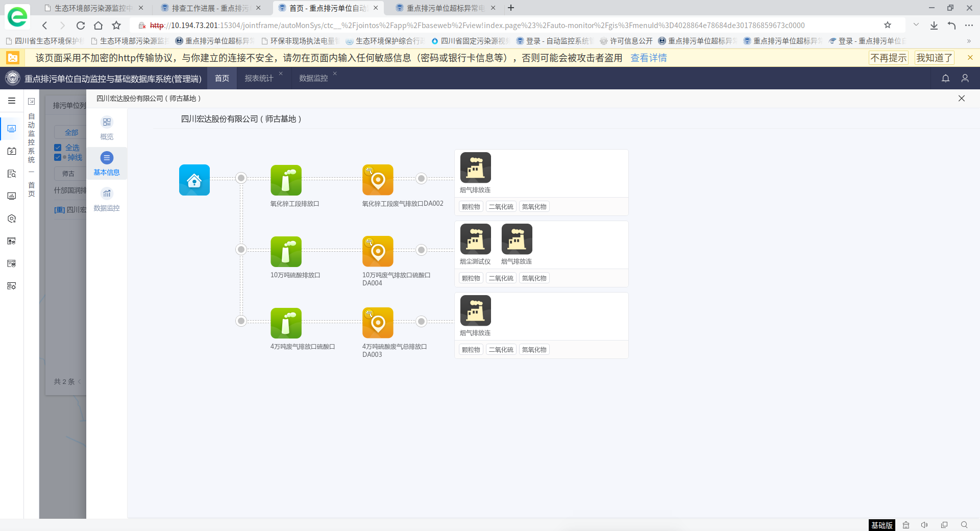
Task: Click 我知道了 in security warning bar
Action: pos(934,58)
